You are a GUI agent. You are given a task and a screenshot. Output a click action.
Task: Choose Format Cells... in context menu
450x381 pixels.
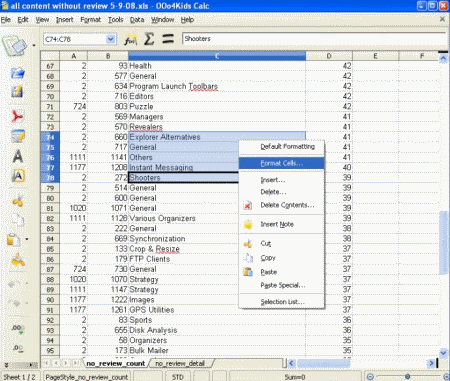click(282, 163)
